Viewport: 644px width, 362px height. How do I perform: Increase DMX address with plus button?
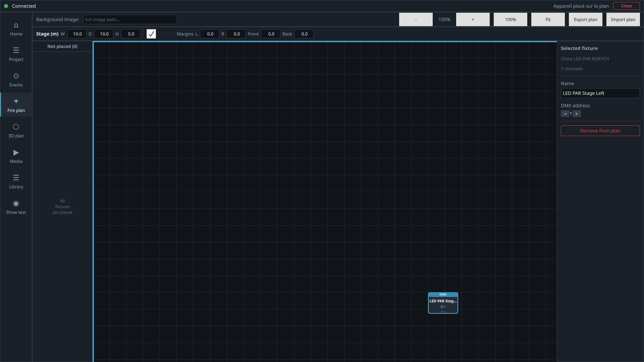577,114
